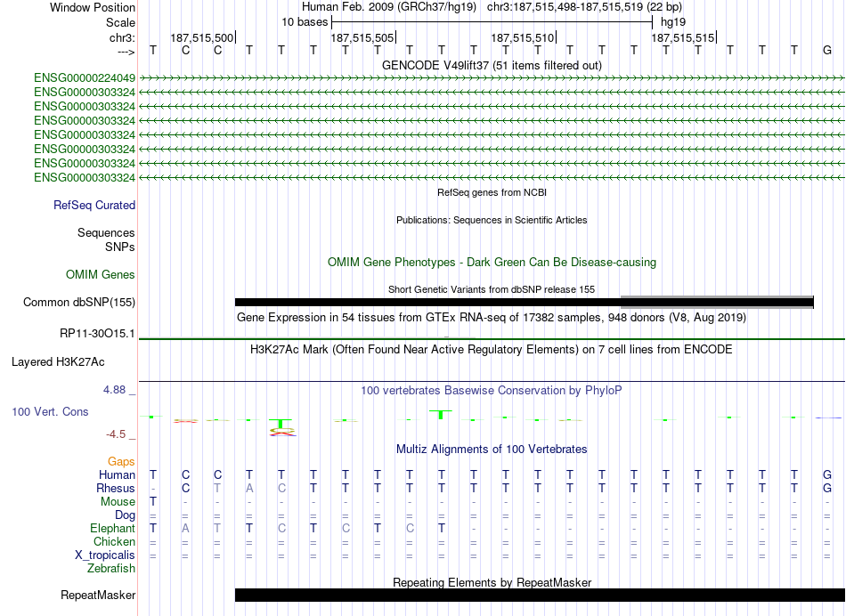846x616 pixels.
Task: Select the gray dbSNP variant segment
Action: [x=717, y=302]
